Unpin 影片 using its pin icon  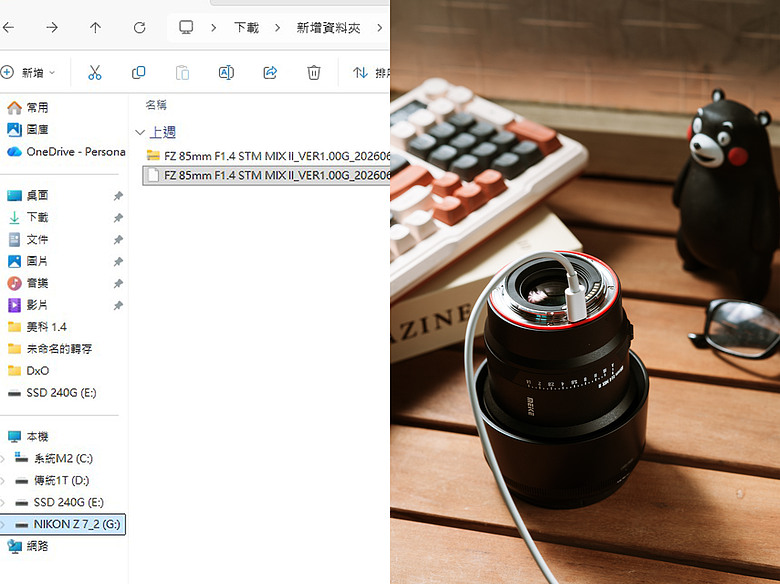point(118,305)
